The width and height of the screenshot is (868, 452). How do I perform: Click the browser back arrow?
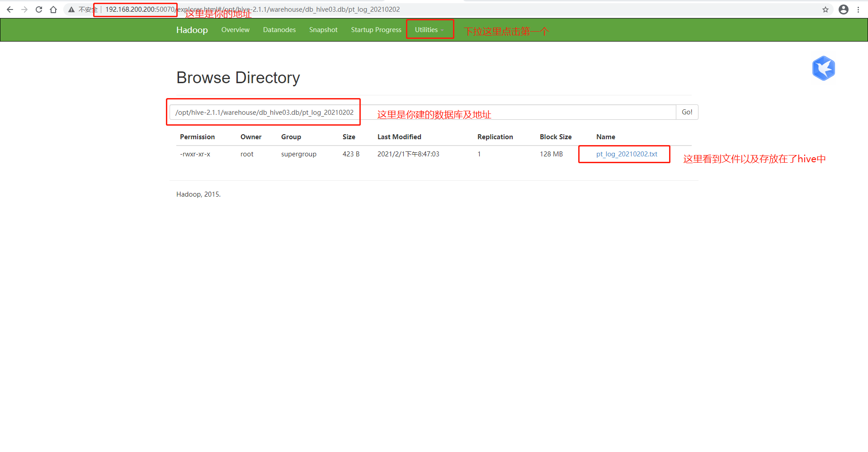coord(10,9)
